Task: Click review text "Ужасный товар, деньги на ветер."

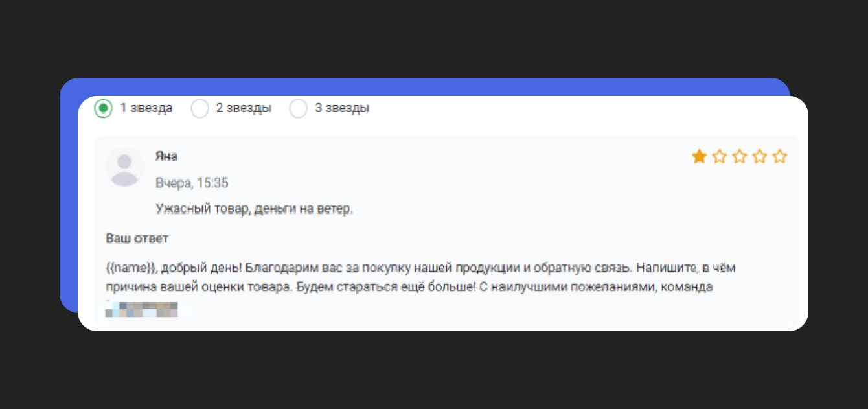Action: click(x=254, y=209)
